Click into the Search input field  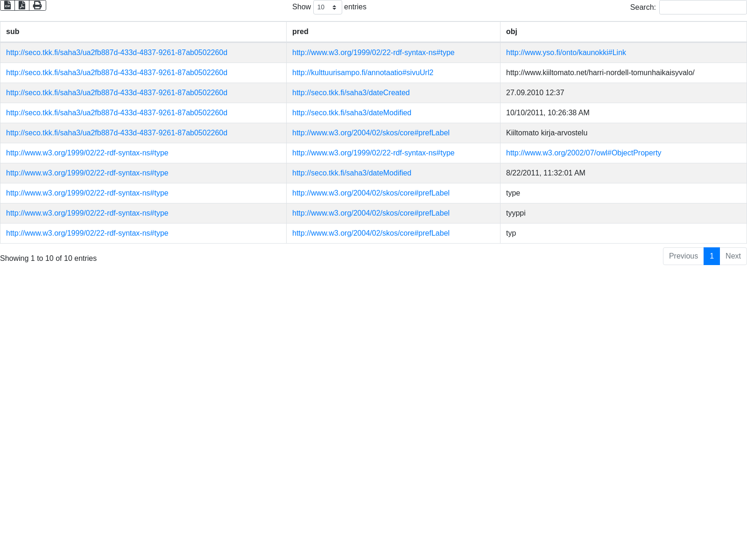(703, 7)
